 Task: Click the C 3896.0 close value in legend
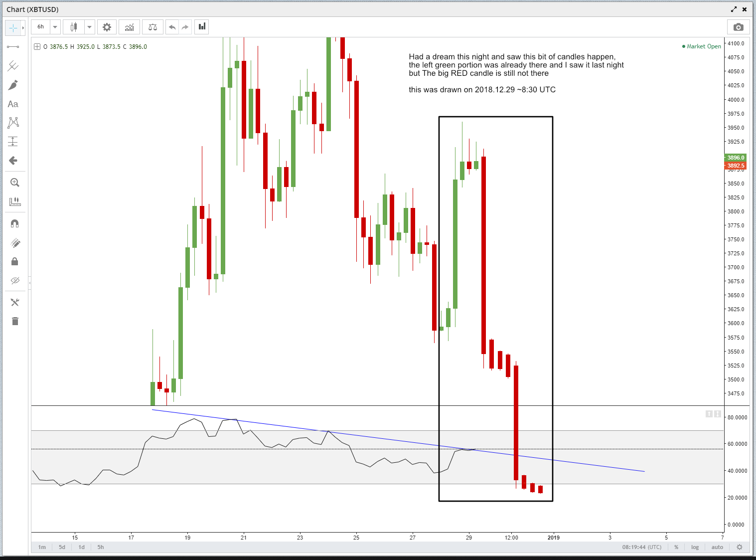135,47
